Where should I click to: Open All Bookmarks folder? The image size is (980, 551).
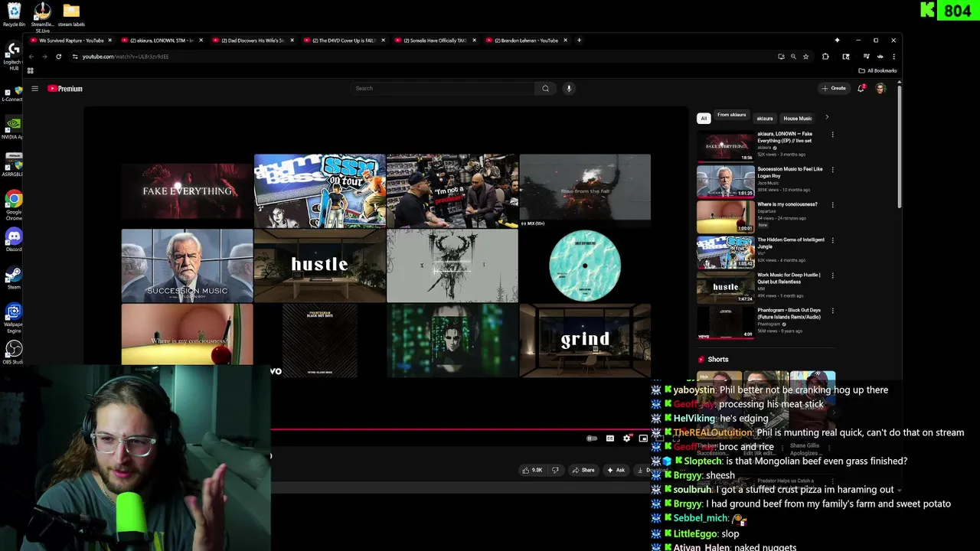tap(877, 70)
